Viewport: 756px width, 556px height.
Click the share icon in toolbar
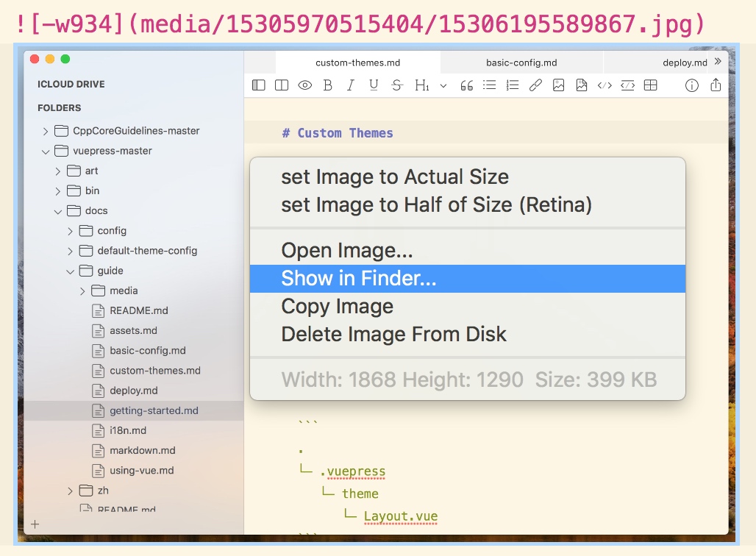(716, 85)
